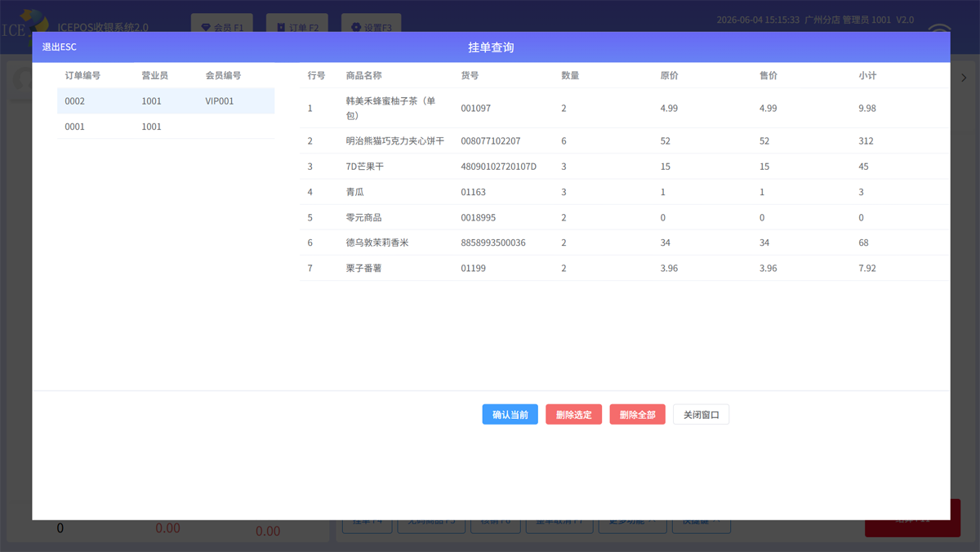The width and height of the screenshot is (980, 552).
Task: Select suspended order 0002
Action: coord(166,101)
